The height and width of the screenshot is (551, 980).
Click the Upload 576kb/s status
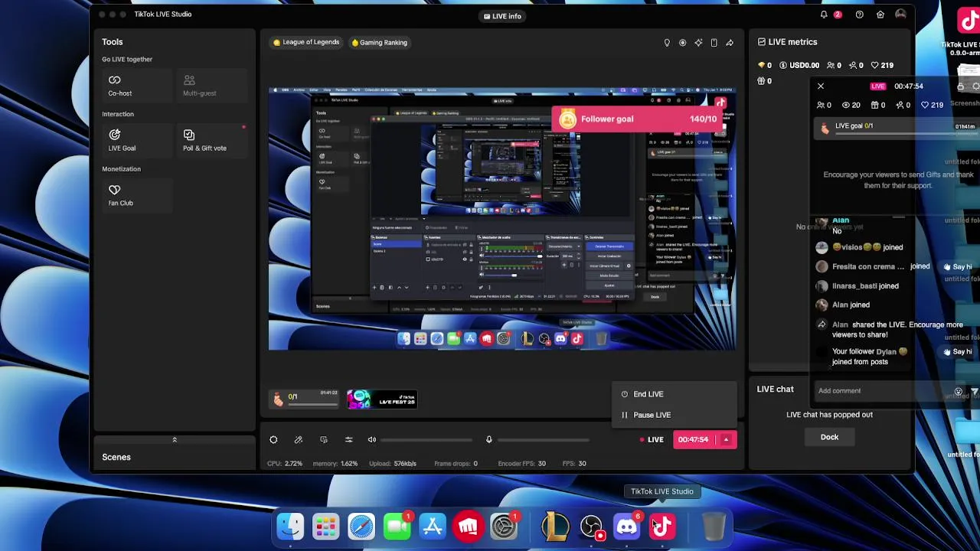click(394, 464)
